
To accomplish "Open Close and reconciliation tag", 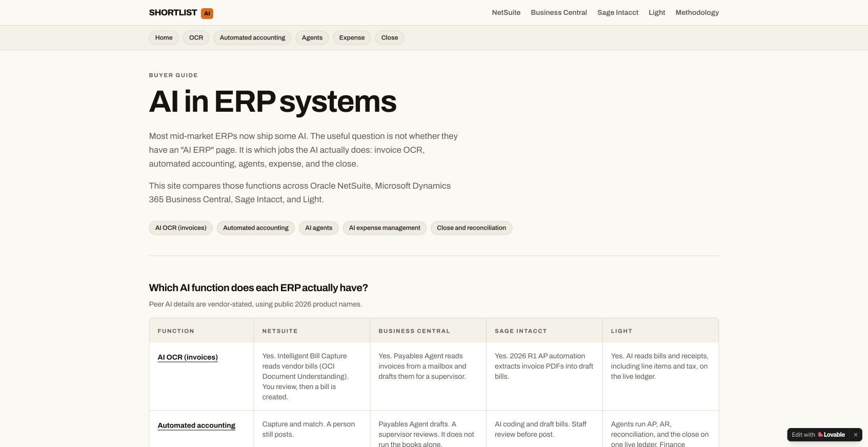I will click(x=471, y=228).
